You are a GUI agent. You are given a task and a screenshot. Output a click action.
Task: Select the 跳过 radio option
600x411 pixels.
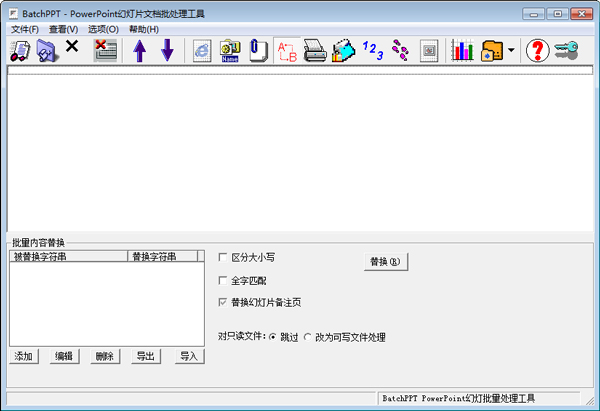(x=272, y=337)
